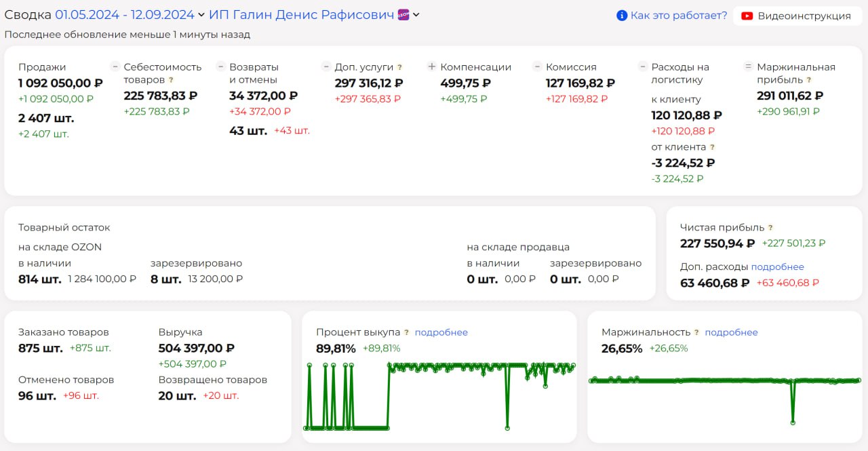Click the Сводка heading

click(28, 15)
